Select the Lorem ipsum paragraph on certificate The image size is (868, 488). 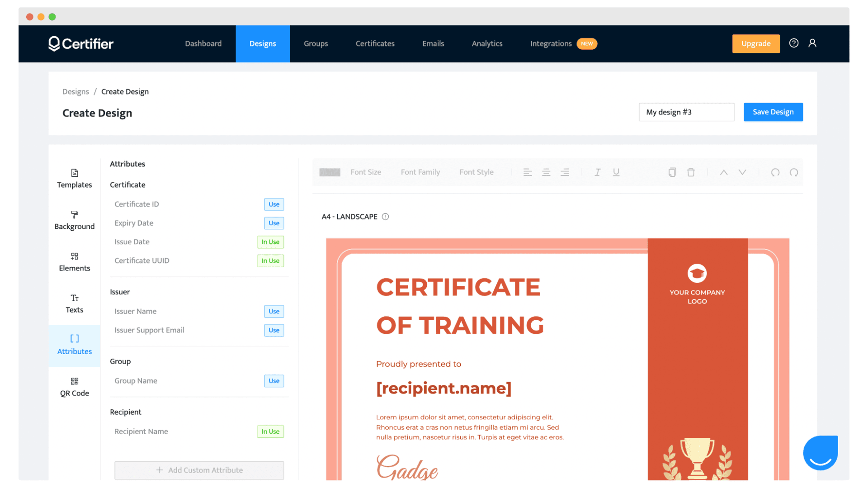(x=470, y=427)
